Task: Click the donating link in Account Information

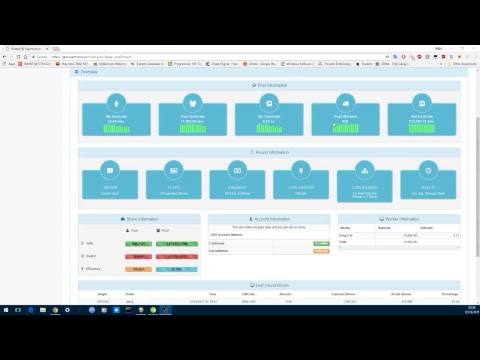Action: click(x=299, y=227)
